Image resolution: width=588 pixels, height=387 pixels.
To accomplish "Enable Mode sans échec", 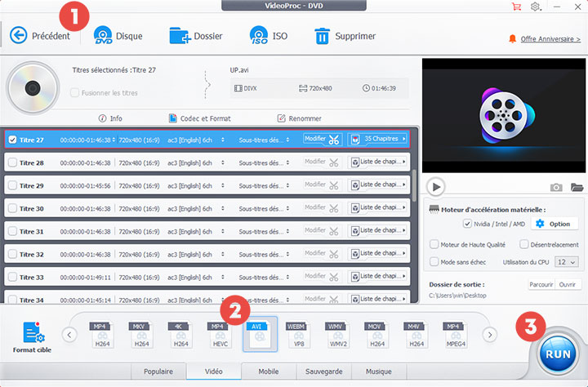I will click(434, 262).
